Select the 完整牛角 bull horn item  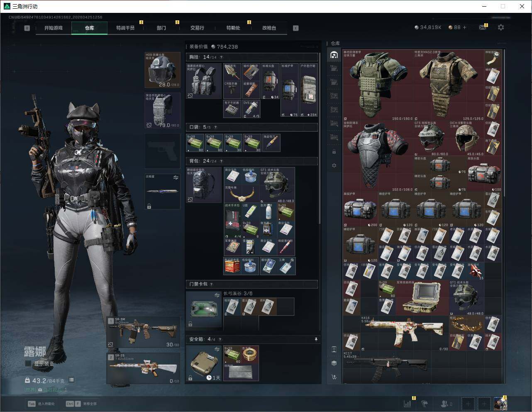point(242,194)
